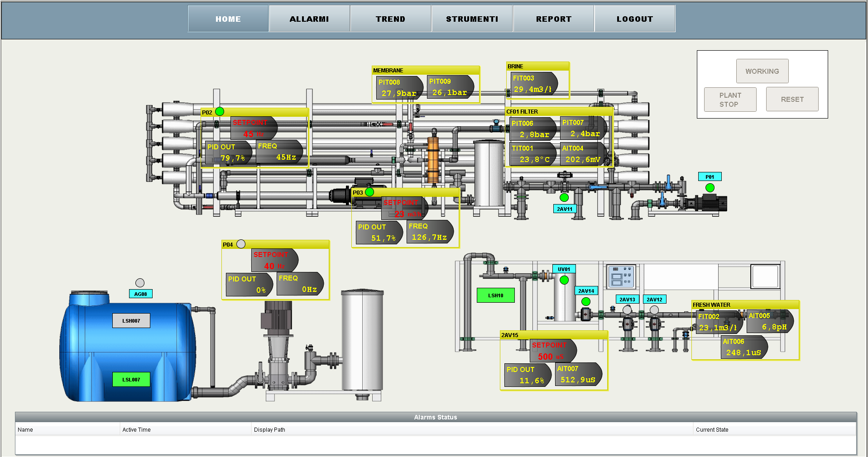Click the PIT006 2,8bar reading
The width and height of the screenshot is (868, 457).
(533, 129)
